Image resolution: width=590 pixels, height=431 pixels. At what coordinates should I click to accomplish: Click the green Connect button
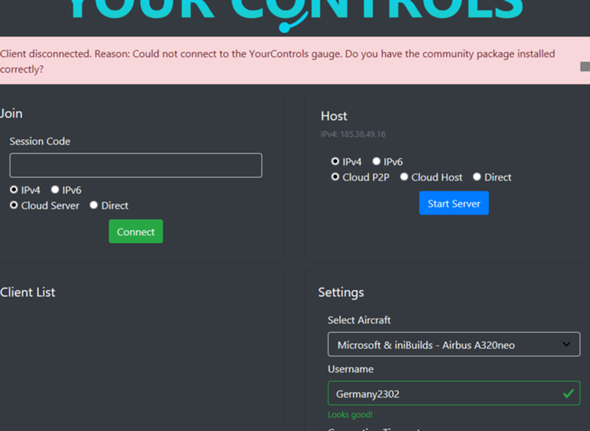coord(136,231)
